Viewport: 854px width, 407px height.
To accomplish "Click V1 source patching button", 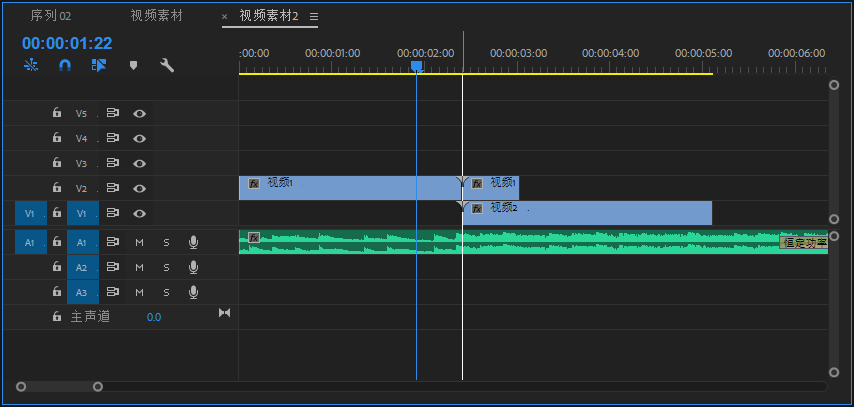I will pyautogui.click(x=31, y=214).
